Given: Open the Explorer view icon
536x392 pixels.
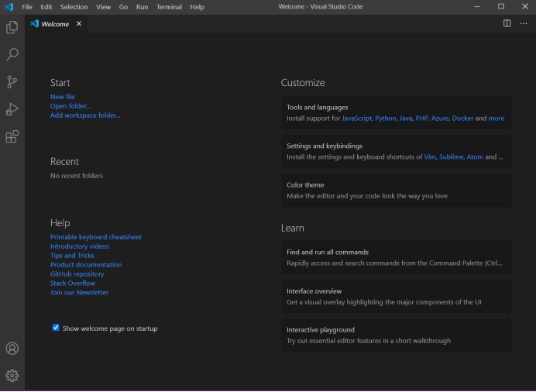Looking at the screenshot, I should (x=12, y=28).
